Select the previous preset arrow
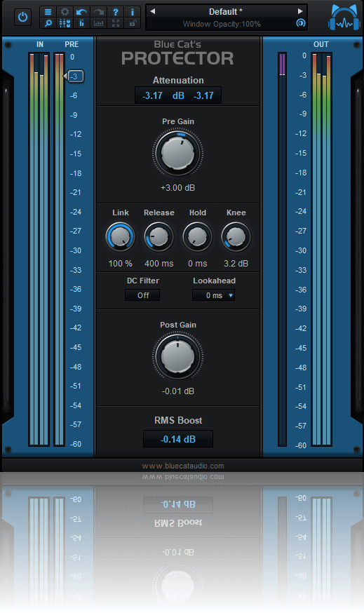 pos(153,11)
